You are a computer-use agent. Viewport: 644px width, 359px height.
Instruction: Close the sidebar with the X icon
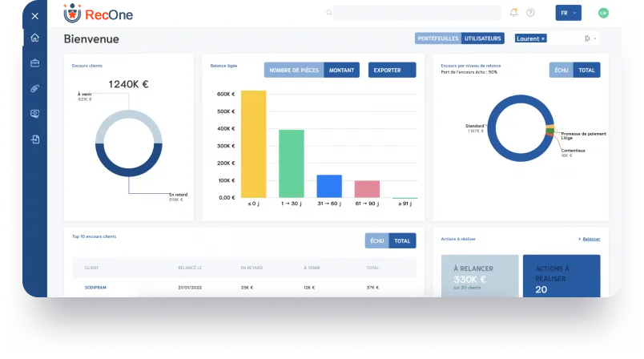pyautogui.click(x=35, y=16)
